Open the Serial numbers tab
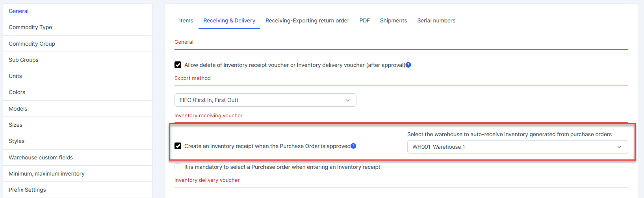Image resolution: width=644 pixels, height=198 pixels. (x=436, y=20)
